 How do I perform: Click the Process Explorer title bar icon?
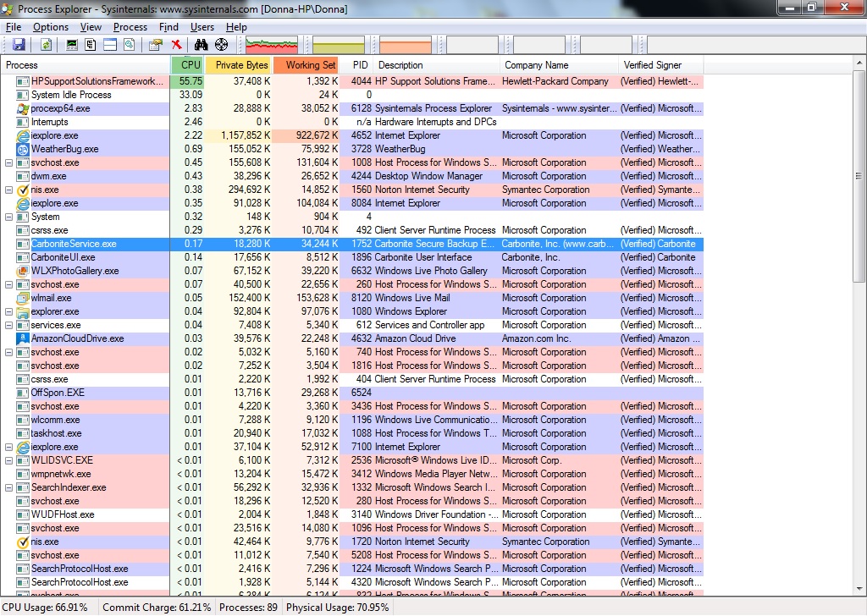[x=8, y=8]
